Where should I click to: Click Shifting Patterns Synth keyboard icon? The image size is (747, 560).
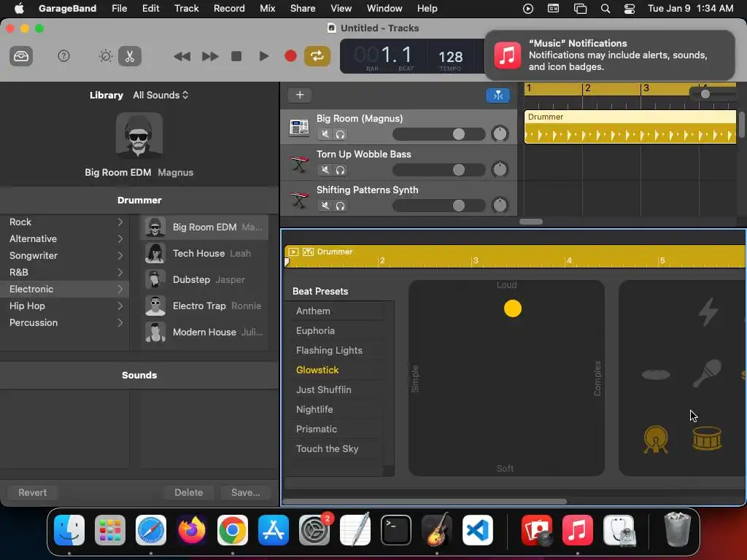click(x=299, y=199)
